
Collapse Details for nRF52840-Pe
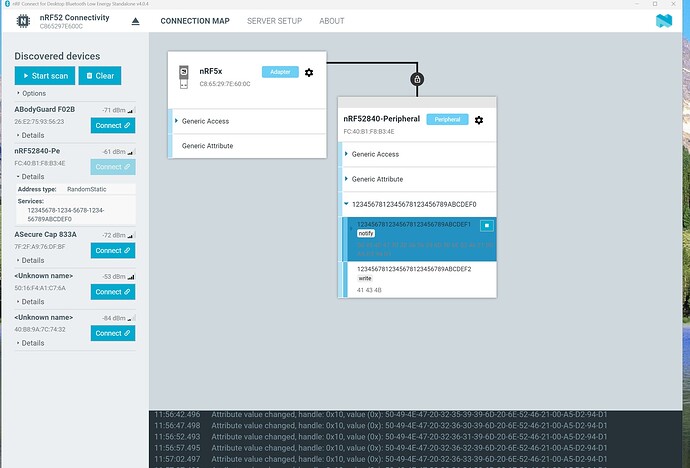click(x=30, y=176)
